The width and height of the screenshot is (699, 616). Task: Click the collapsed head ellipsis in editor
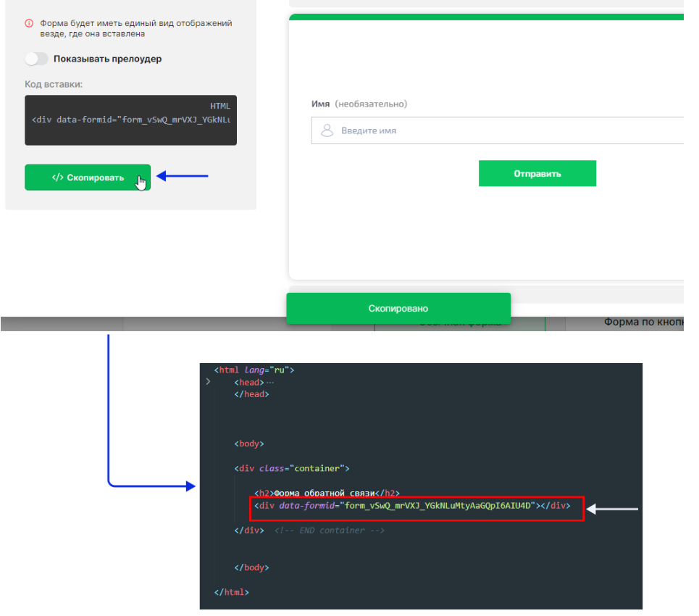pos(270,382)
